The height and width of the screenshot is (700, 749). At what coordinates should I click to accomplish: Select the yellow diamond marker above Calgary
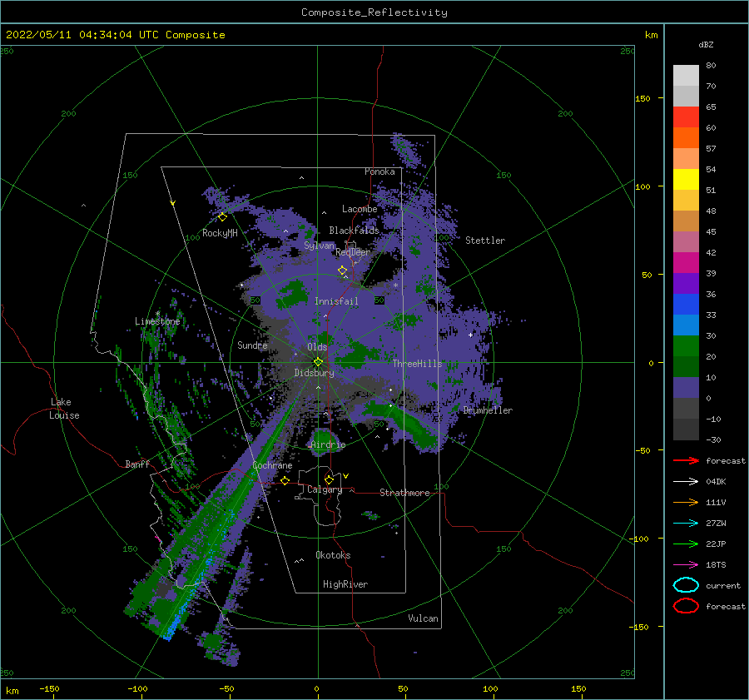point(329,479)
